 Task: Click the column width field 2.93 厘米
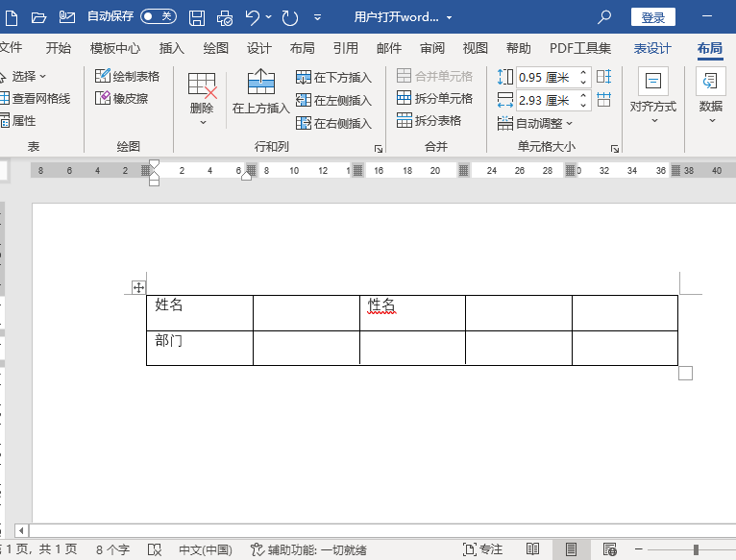(x=547, y=100)
